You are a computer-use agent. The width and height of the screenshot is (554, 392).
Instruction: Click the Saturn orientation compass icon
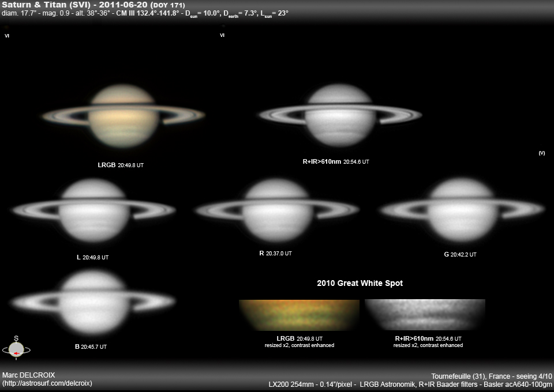[x=16, y=348]
